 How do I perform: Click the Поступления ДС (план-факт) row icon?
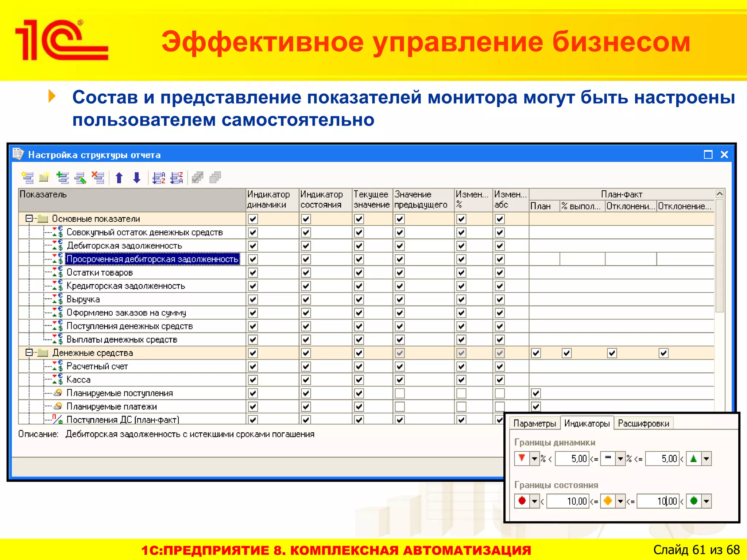[58, 419]
